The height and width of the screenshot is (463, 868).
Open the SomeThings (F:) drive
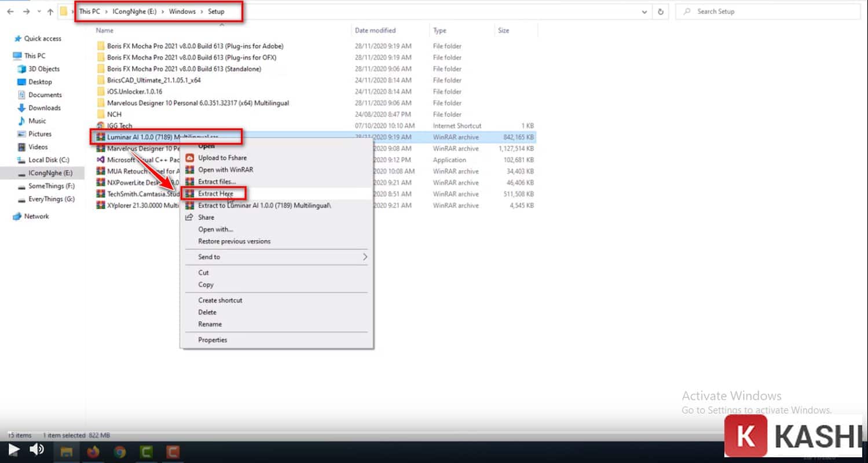tap(52, 186)
